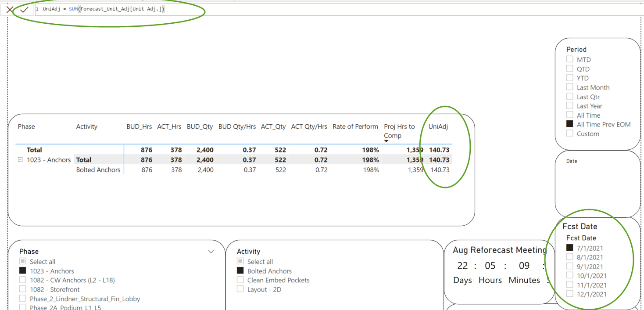This screenshot has height=310, width=644.
Task: Check the 10/1/2021 forecast date
Action: 569,275
